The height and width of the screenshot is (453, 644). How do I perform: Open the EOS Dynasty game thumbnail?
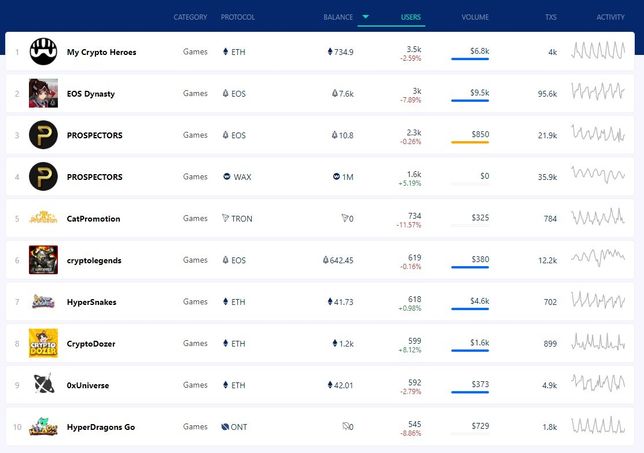43,93
